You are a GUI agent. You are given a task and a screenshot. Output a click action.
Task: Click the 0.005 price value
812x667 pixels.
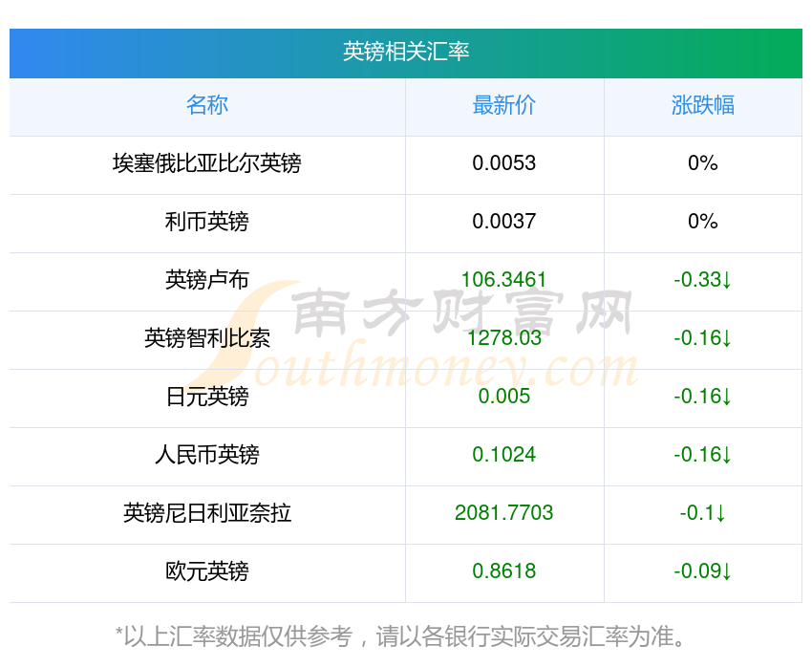coord(503,397)
